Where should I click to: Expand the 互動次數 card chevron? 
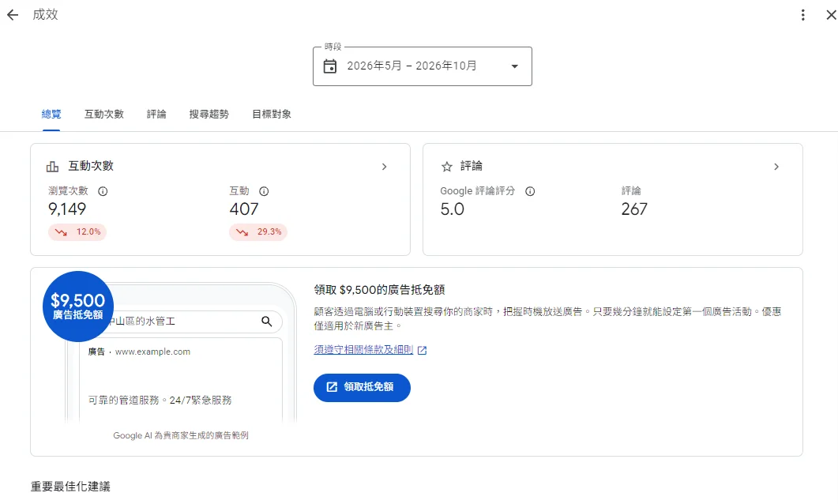[385, 167]
